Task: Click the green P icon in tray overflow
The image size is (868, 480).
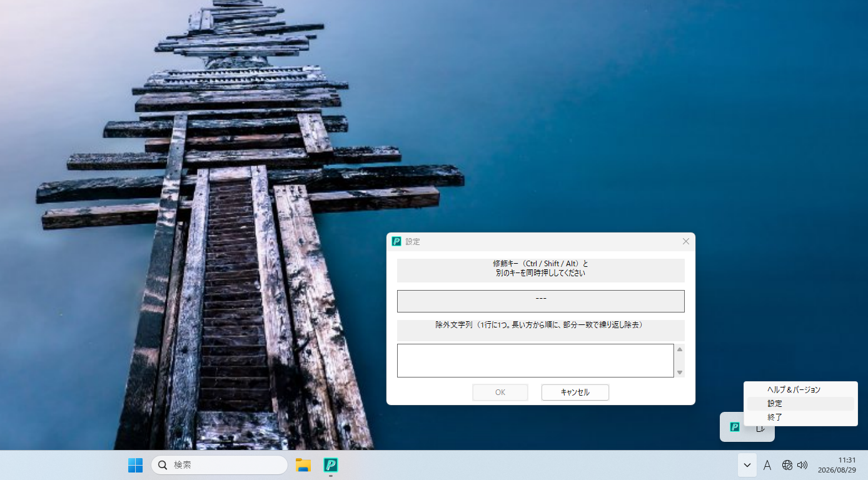Action: pos(735,427)
